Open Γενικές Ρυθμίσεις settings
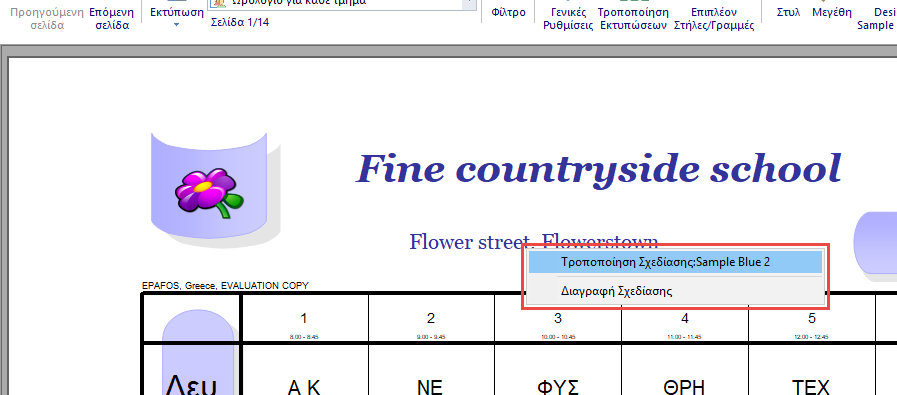 (568, 18)
